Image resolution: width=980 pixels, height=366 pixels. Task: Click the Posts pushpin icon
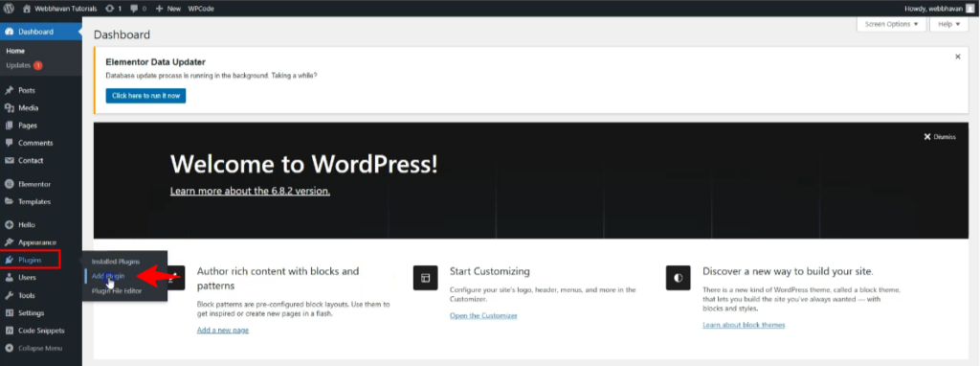coord(10,90)
